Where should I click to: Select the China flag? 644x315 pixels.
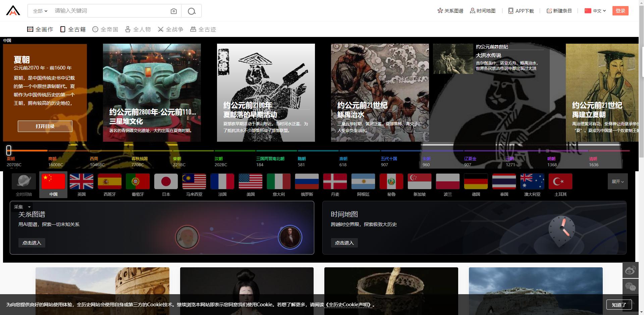point(53,182)
